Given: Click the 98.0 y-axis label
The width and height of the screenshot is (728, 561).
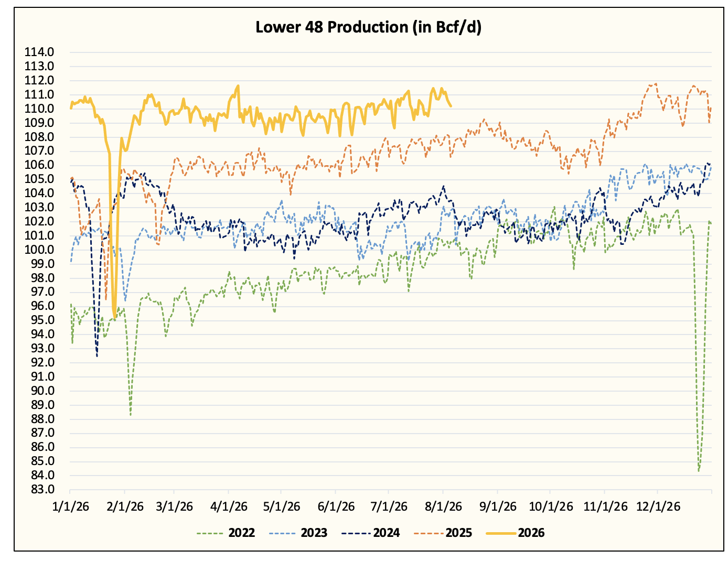Looking at the screenshot, I should tap(42, 278).
